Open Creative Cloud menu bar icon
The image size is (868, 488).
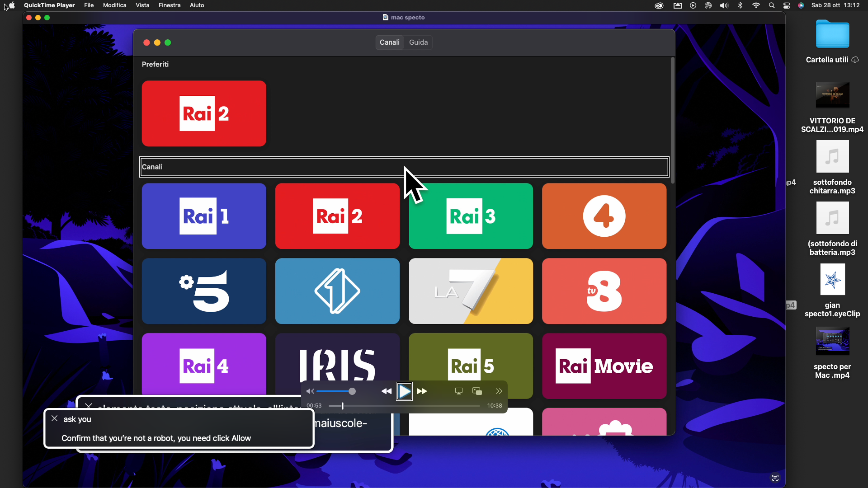pyautogui.click(x=659, y=5)
